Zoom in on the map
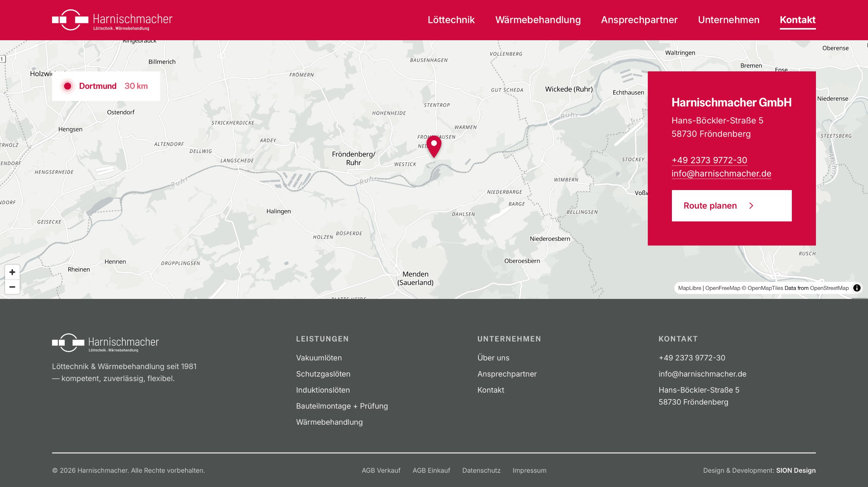This screenshot has width=868, height=487. point(12,272)
